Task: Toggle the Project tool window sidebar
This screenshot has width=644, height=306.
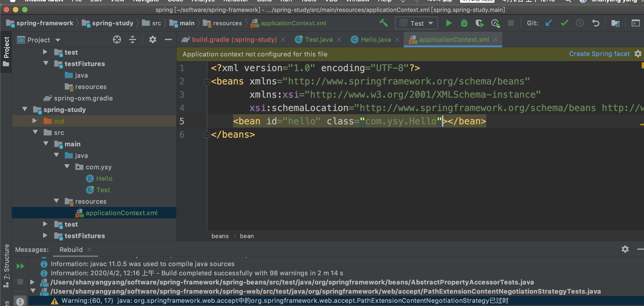Action: [x=6, y=51]
